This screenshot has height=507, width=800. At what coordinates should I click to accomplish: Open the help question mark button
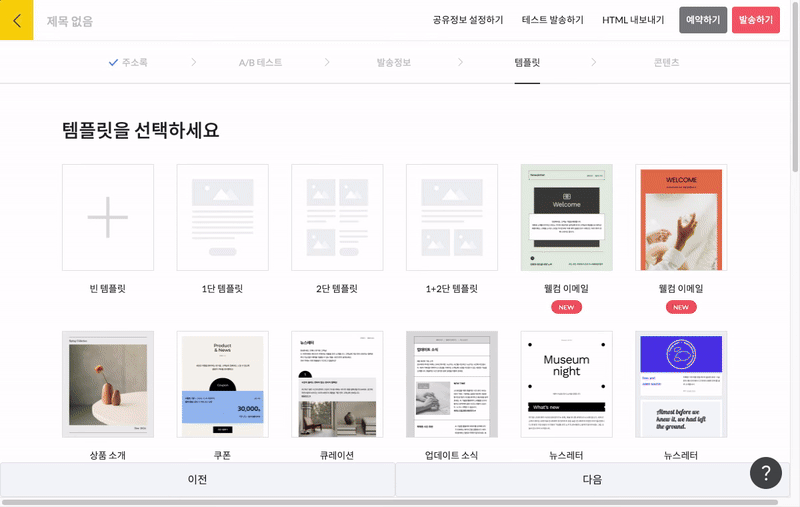click(765, 472)
